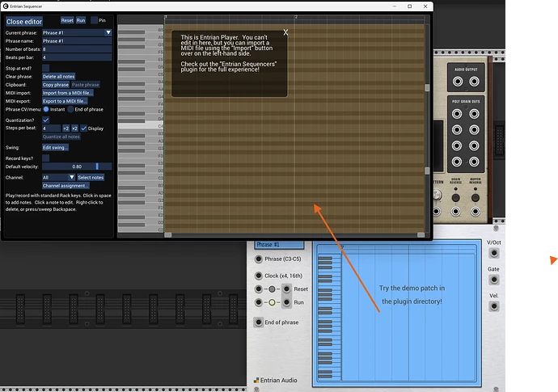Click the Steps per beat value field
558x392 pixels.
click(x=51, y=128)
